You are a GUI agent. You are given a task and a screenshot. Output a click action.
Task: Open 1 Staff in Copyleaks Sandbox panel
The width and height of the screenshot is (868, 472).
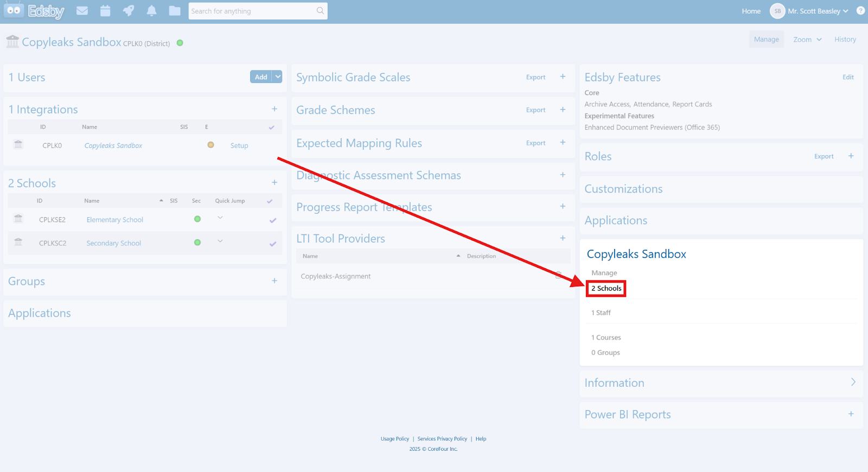[x=601, y=312]
